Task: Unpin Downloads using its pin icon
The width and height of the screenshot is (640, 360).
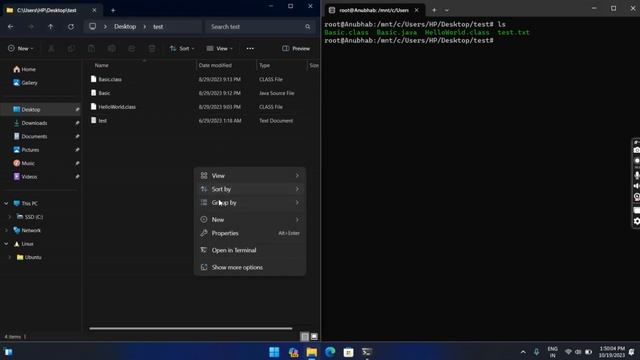Action: point(77,123)
